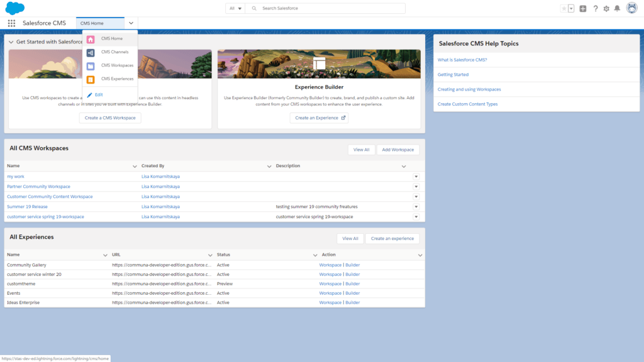Screen dimensions: 644x362
Task: Open row actions for Customer Community Content Workspace
Action: tap(416, 197)
